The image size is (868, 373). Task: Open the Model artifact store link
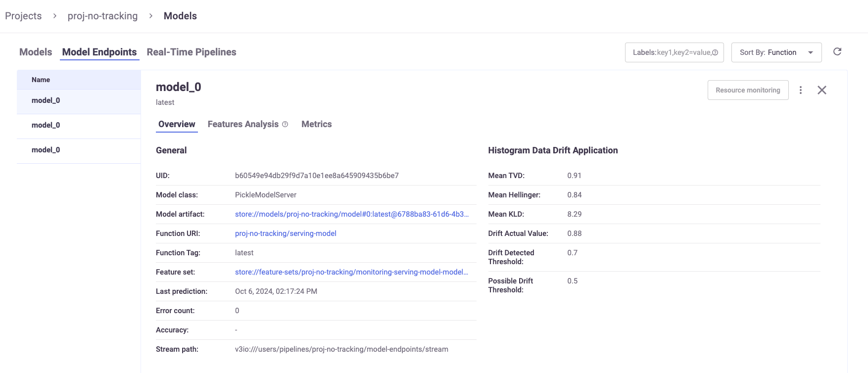tap(351, 214)
